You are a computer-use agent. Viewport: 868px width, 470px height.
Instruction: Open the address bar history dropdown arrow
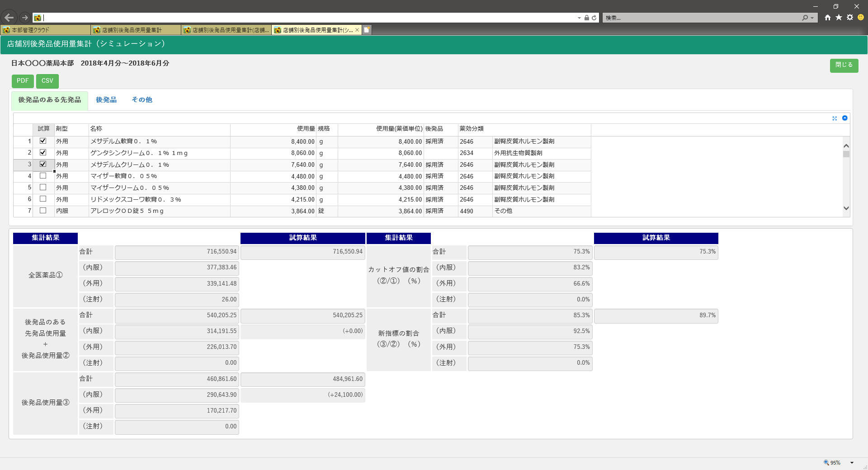pos(579,18)
